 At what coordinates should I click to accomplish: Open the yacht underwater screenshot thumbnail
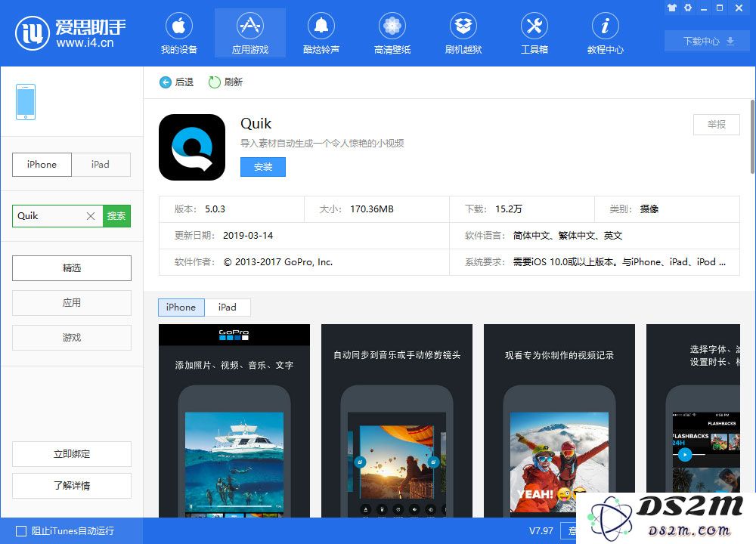pyautogui.click(x=234, y=421)
